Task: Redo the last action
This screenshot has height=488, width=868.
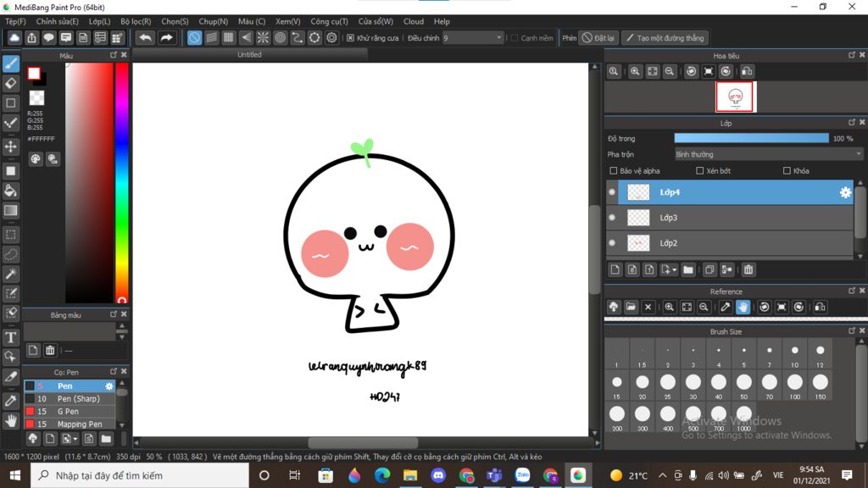Action: (x=166, y=37)
